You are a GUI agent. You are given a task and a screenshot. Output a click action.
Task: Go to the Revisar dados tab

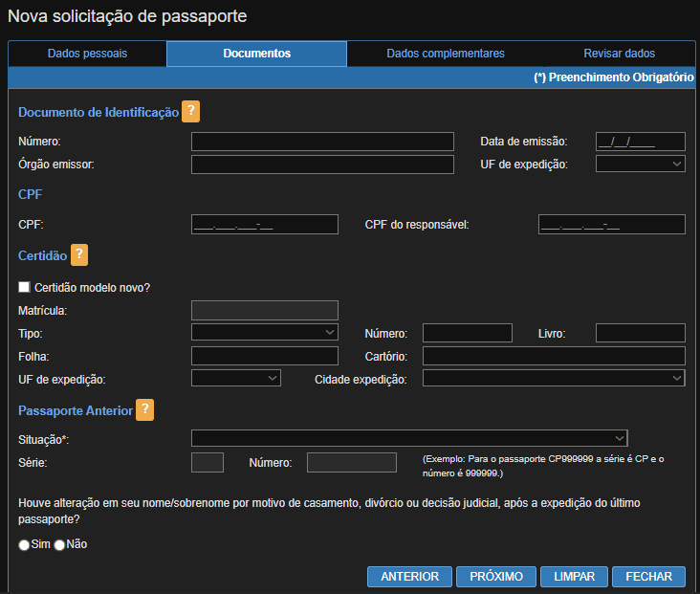pyautogui.click(x=619, y=54)
